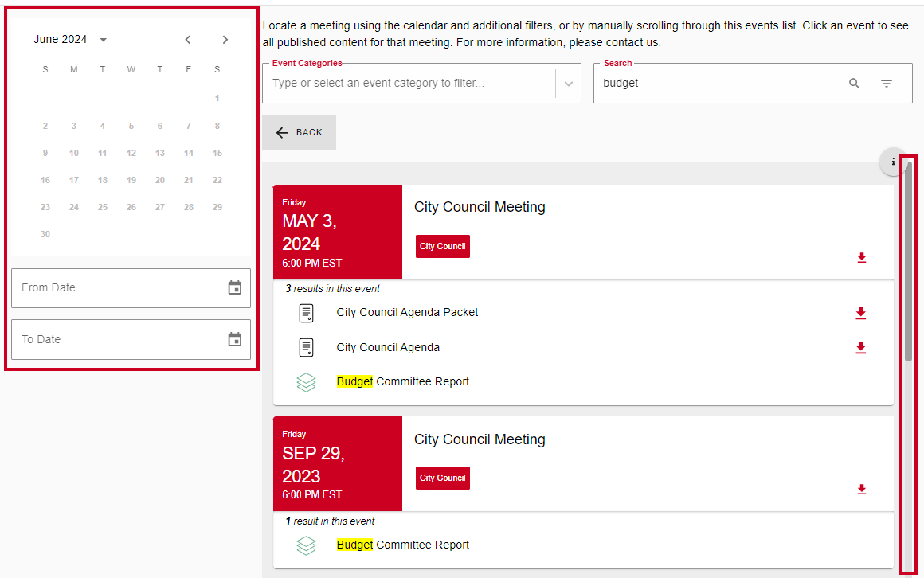Viewport: 924px width, 578px height.
Task: Open Sep 29, 2023 City Council Meeting title
Action: (x=480, y=439)
